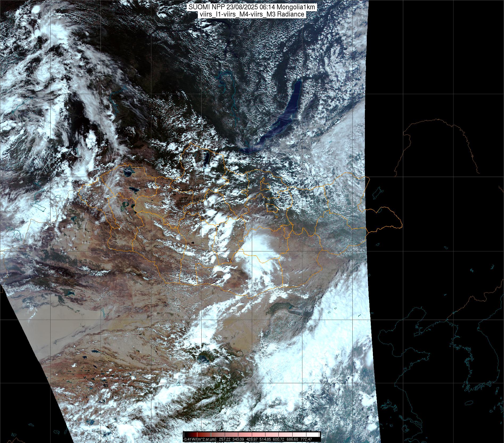Screen dimensions: 504x443
Task: Click Qinghai Lake in the lower image
Action: point(204,359)
